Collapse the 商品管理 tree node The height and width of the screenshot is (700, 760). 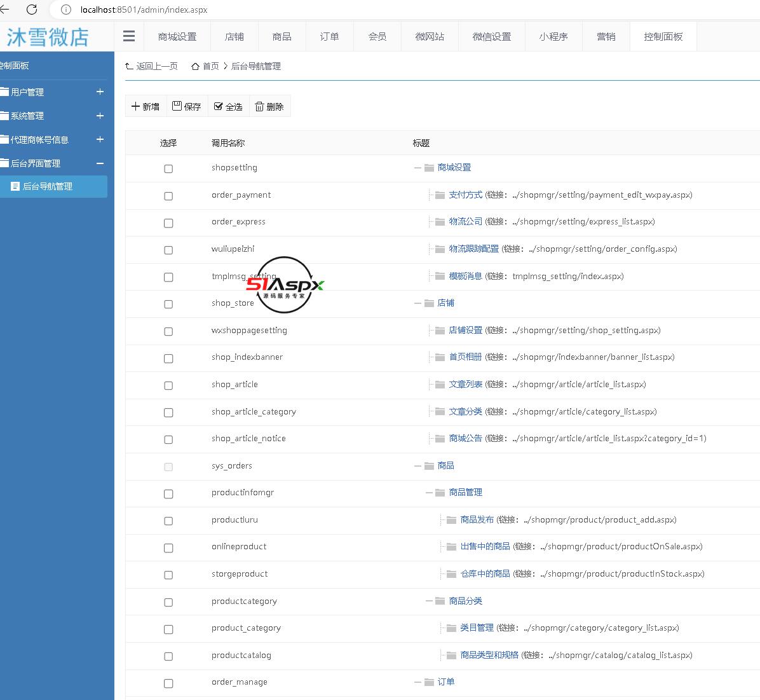pyautogui.click(x=429, y=492)
